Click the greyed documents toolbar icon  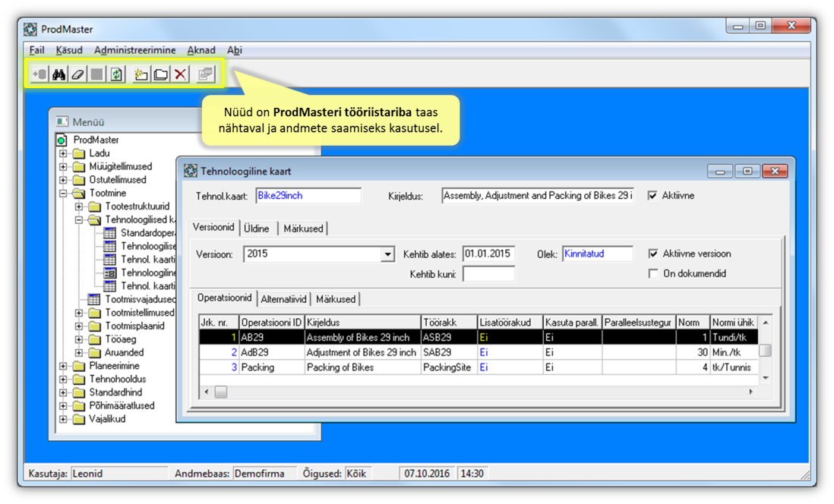(205, 74)
